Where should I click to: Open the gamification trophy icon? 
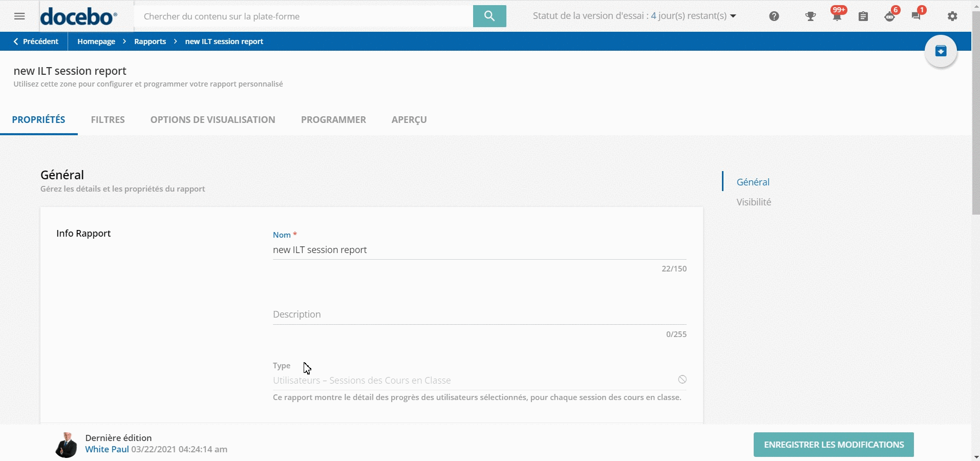pos(811,16)
